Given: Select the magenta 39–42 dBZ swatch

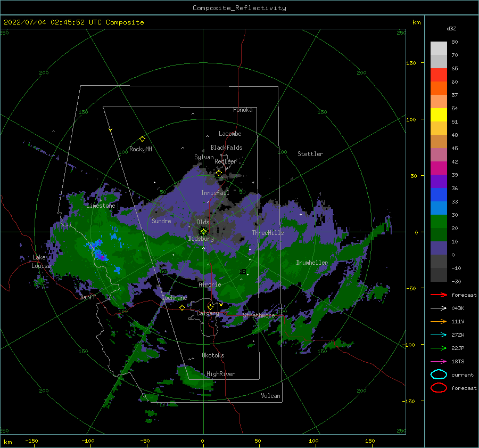Looking at the screenshot, I should click(439, 168).
